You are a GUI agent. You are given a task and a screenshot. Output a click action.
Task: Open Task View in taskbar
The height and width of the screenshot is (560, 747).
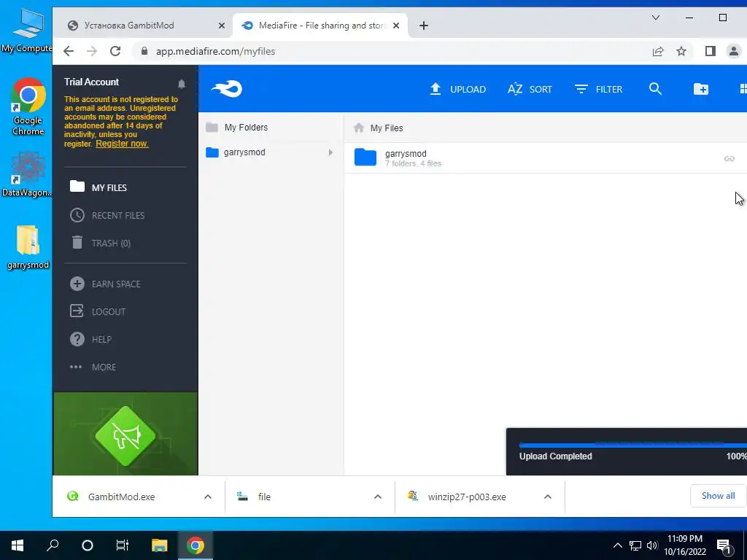point(123,545)
